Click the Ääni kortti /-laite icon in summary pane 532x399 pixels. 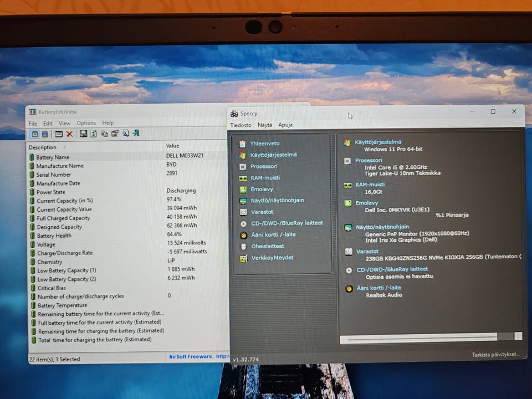[349, 289]
